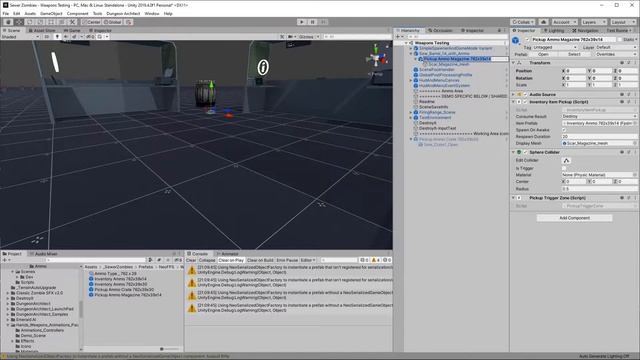
Task: Open the Tag Untagged dropdown
Action: (x=555, y=48)
